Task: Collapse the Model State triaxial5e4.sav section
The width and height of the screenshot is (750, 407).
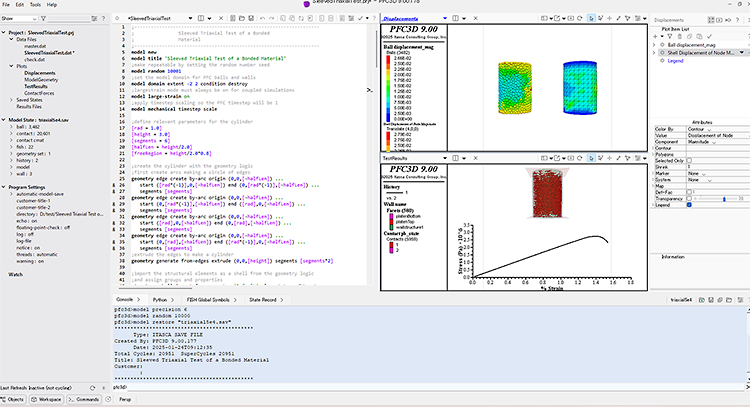Action: (x=4, y=120)
